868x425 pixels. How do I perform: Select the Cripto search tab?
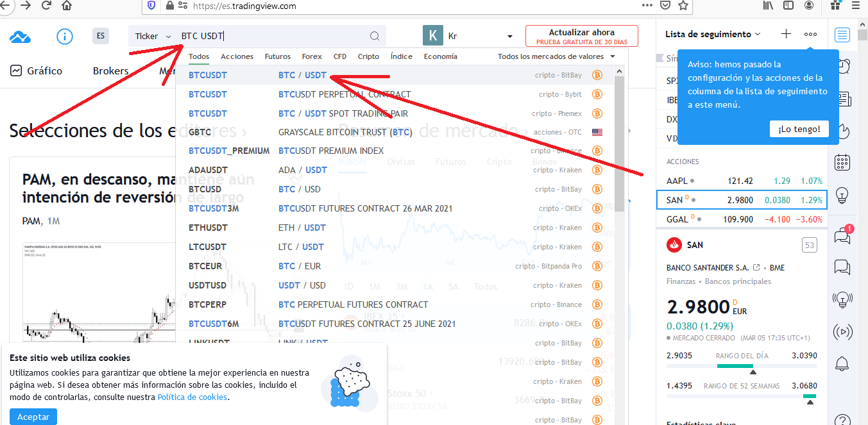coord(369,56)
